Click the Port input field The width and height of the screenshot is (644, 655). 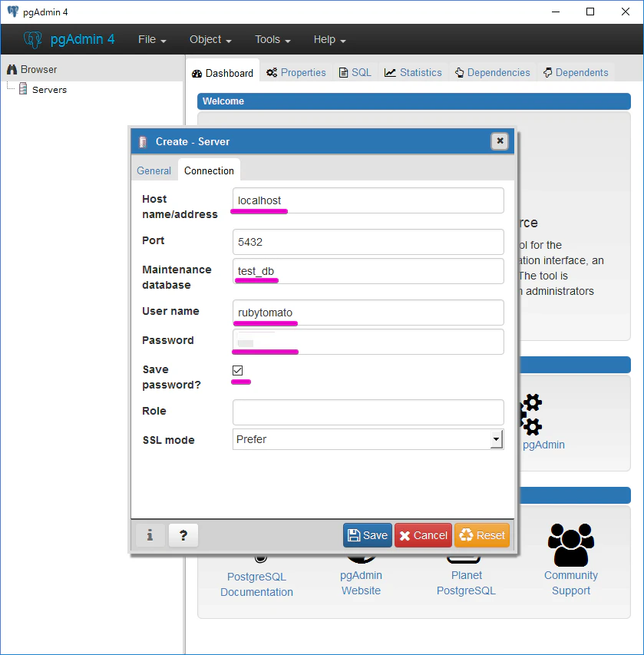pyautogui.click(x=368, y=242)
